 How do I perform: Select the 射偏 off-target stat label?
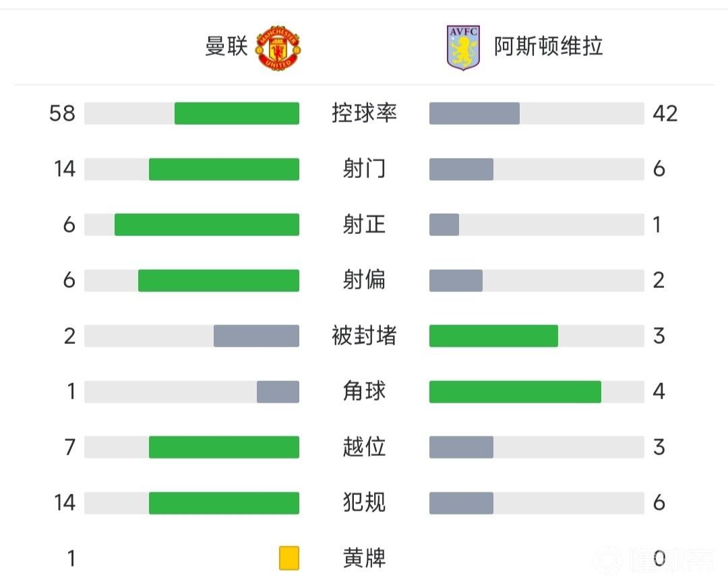click(x=364, y=280)
